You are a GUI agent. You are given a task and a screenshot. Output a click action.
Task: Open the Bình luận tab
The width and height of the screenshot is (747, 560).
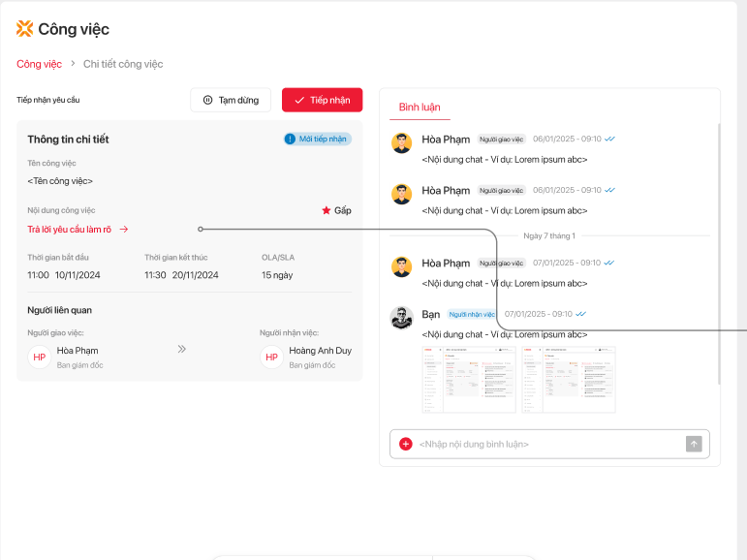click(x=419, y=107)
